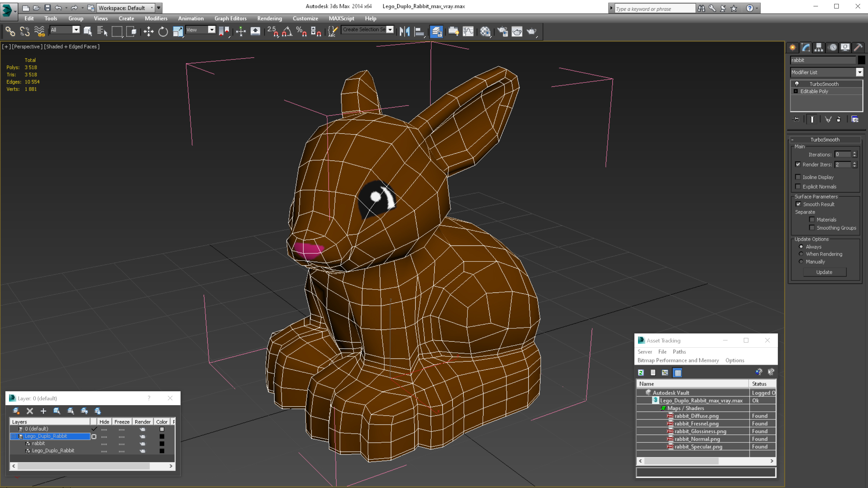Viewport: 868px width, 488px height.
Task: Click the Lego_Duplo_Rabbit layer color swatch
Action: pyautogui.click(x=162, y=436)
